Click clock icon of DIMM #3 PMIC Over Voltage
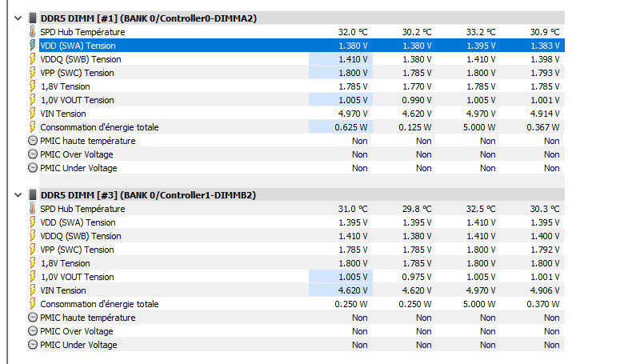 pyautogui.click(x=33, y=330)
